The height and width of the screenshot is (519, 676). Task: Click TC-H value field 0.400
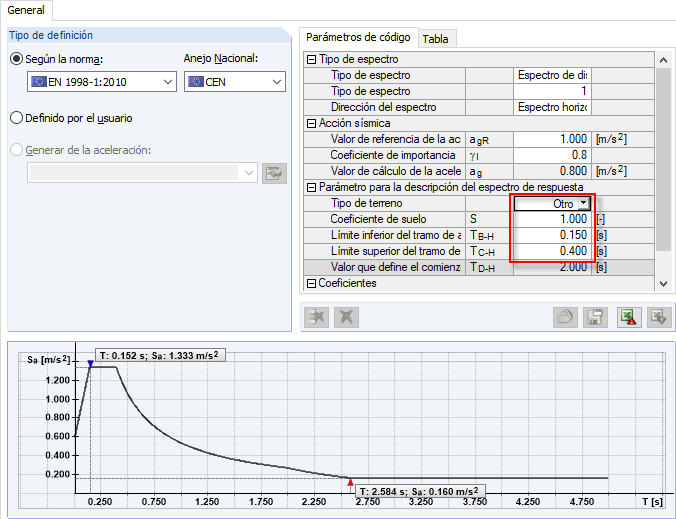click(552, 251)
